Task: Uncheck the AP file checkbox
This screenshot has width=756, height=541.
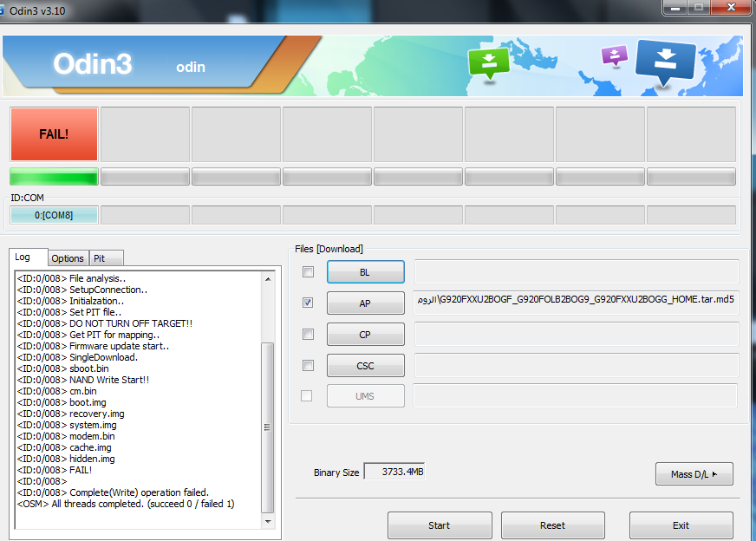Action: (308, 303)
